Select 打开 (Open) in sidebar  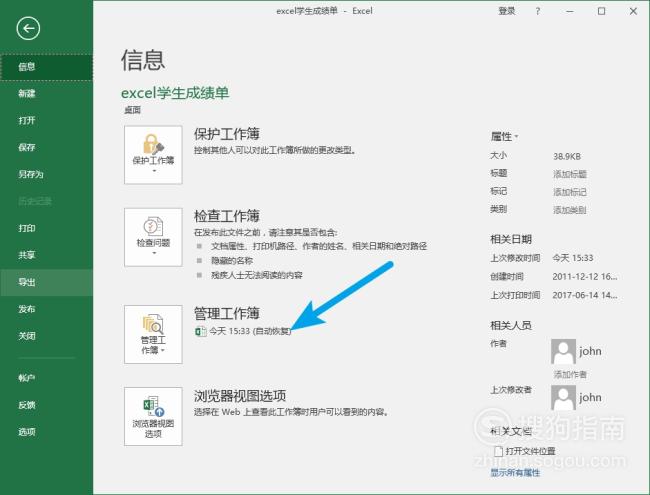pyautogui.click(x=46, y=120)
